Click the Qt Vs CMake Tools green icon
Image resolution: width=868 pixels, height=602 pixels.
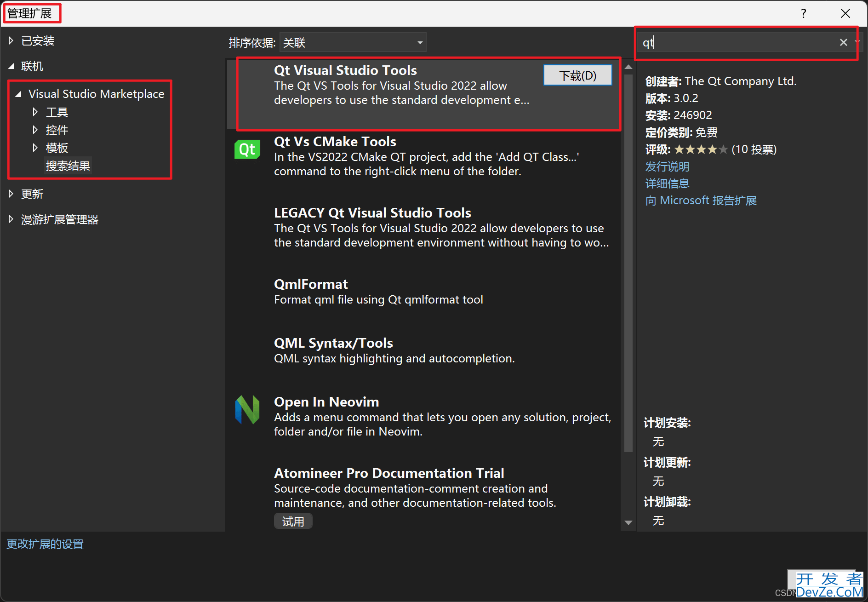[247, 149]
